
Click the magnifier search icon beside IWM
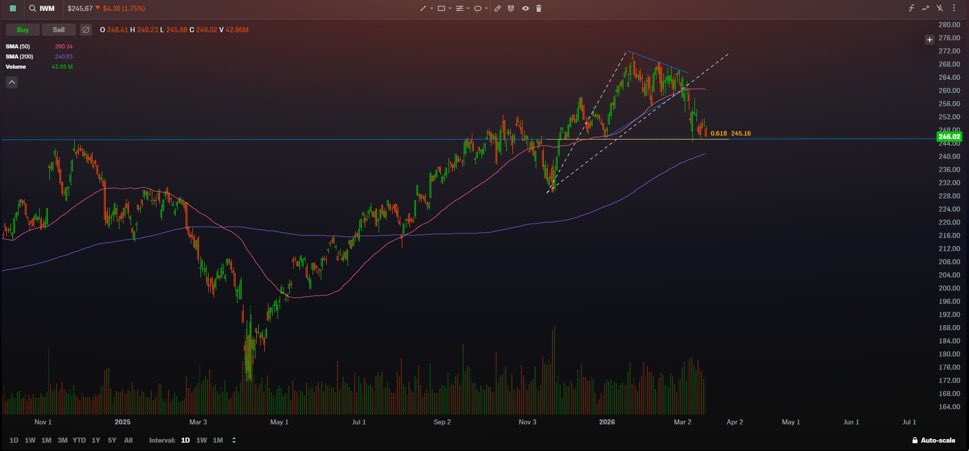click(32, 9)
